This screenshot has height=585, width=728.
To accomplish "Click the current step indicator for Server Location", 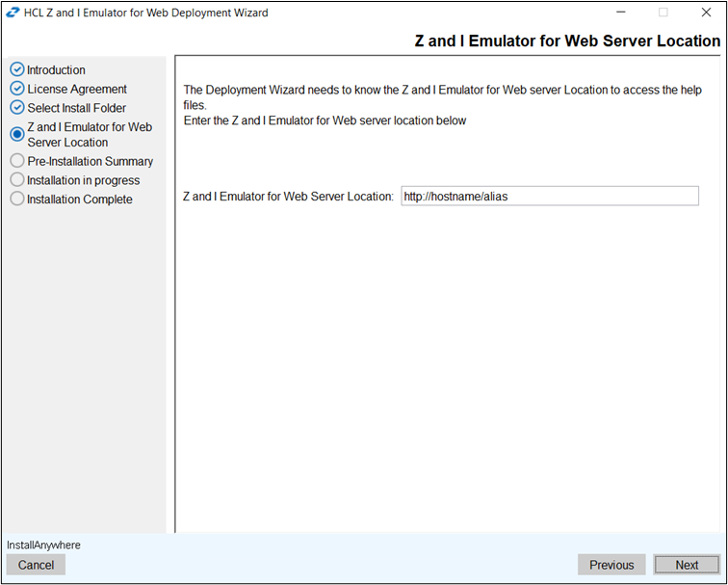I will coord(17,134).
